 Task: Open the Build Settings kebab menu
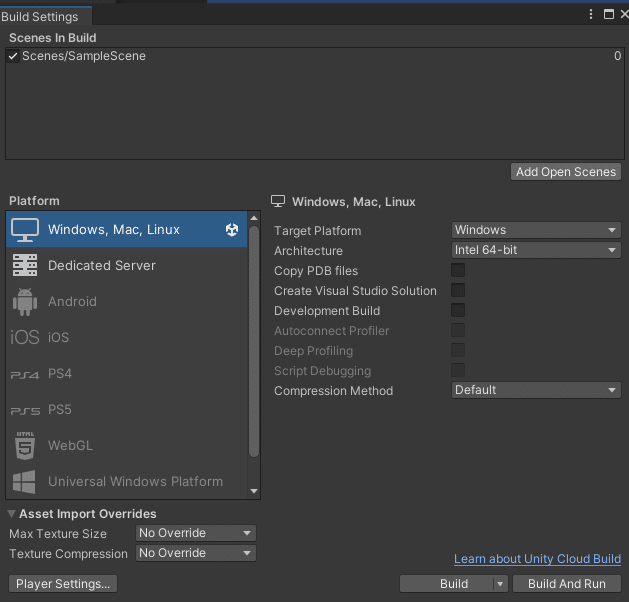coord(590,14)
